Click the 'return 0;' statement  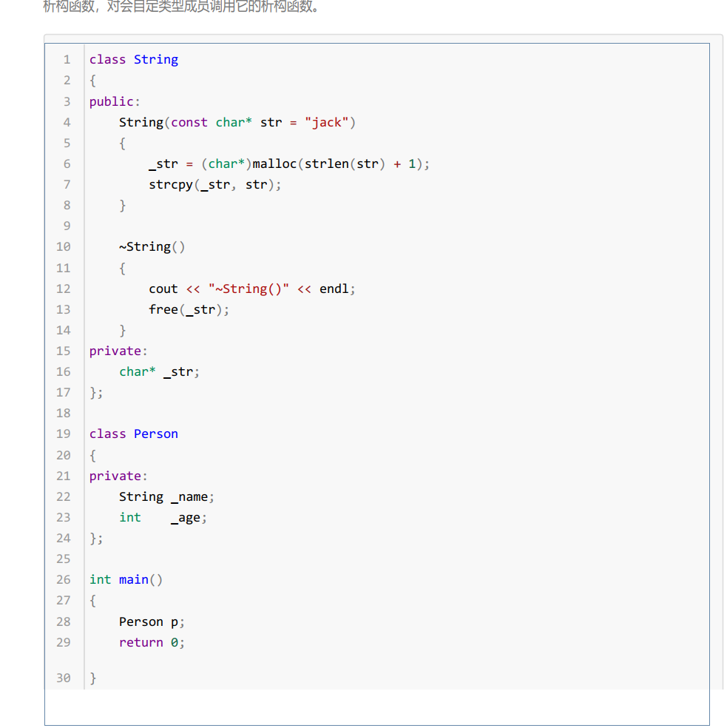click(152, 643)
